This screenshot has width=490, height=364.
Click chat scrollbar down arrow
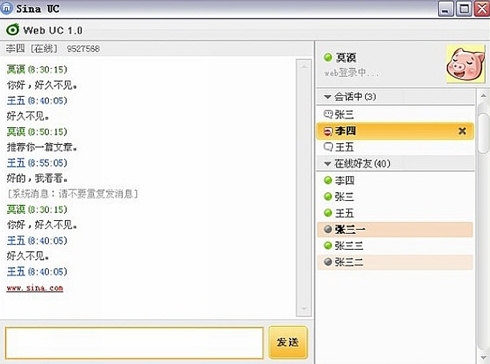click(304, 309)
